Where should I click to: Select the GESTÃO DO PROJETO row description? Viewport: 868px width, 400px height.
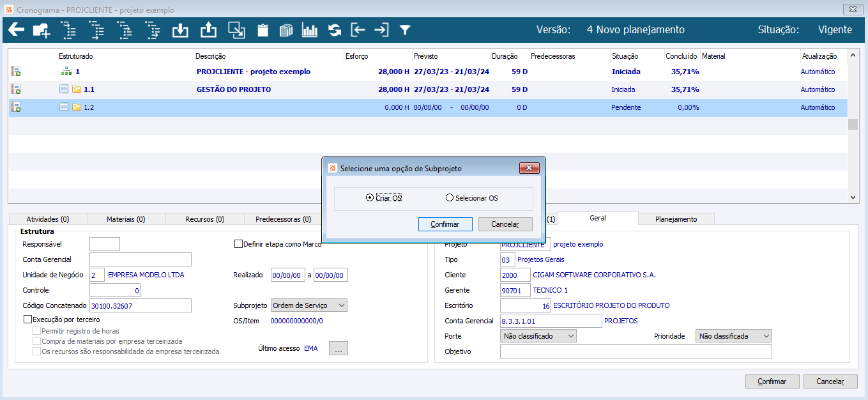[x=234, y=89]
